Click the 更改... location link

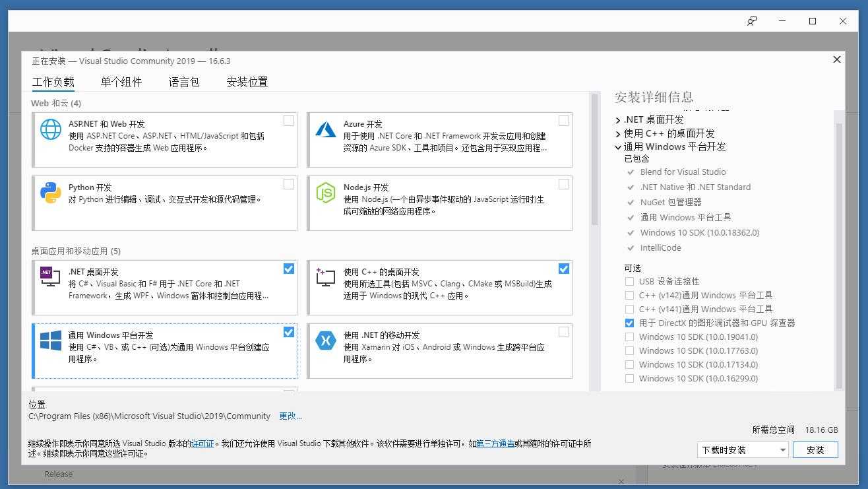tap(290, 416)
